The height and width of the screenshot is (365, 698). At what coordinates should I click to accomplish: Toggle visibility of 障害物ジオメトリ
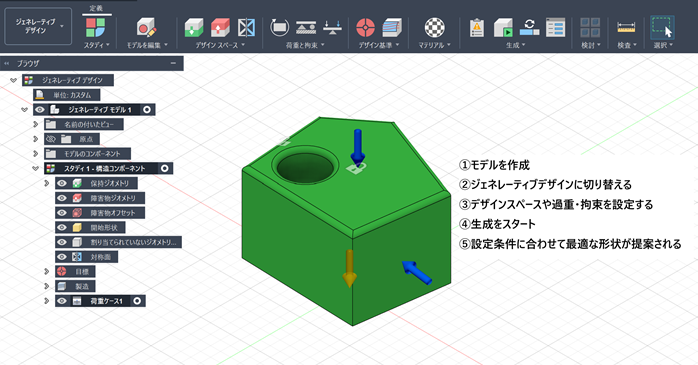62,198
